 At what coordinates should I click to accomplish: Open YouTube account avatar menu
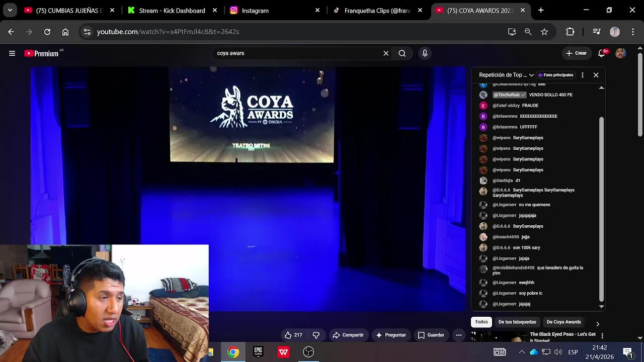click(621, 53)
